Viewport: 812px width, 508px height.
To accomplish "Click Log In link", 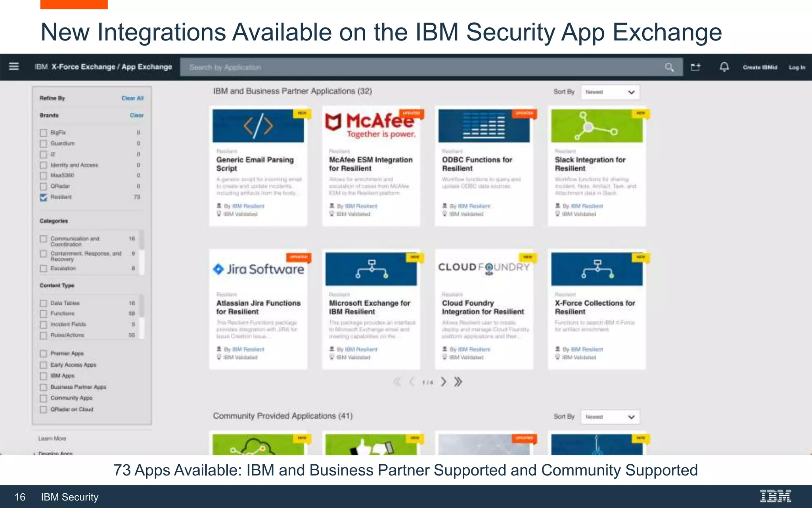I will pos(797,67).
